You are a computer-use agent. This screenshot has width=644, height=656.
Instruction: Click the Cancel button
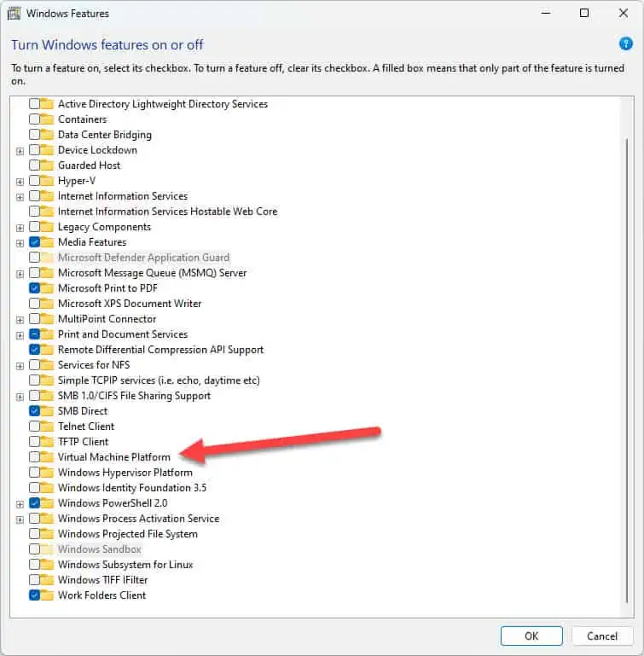pyautogui.click(x=601, y=636)
